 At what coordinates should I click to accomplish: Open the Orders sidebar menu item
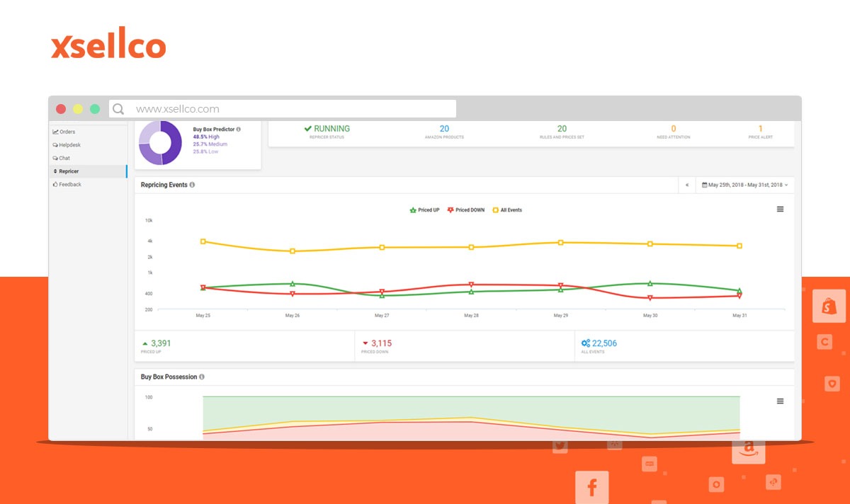(x=67, y=132)
